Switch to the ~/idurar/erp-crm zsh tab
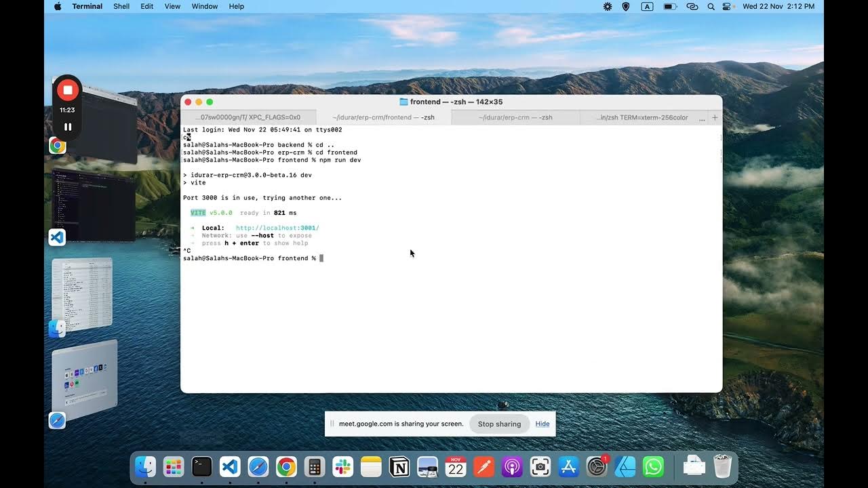Image resolution: width=868 pixels, height=488 pixels. click(515, 117)
